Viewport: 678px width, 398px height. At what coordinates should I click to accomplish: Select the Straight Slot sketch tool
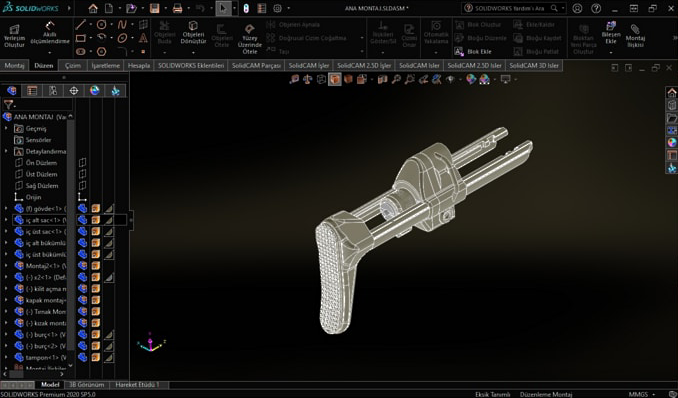80,51
